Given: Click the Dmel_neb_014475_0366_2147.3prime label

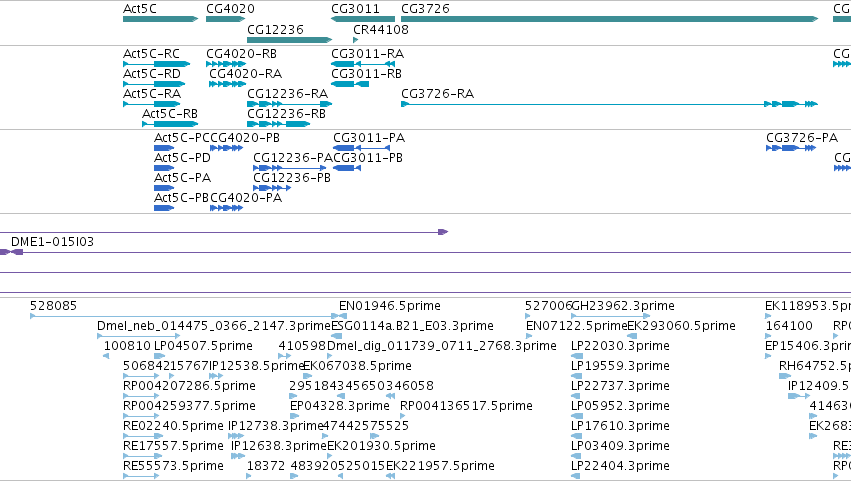Looking at the screenshot, I should (214, 326).
